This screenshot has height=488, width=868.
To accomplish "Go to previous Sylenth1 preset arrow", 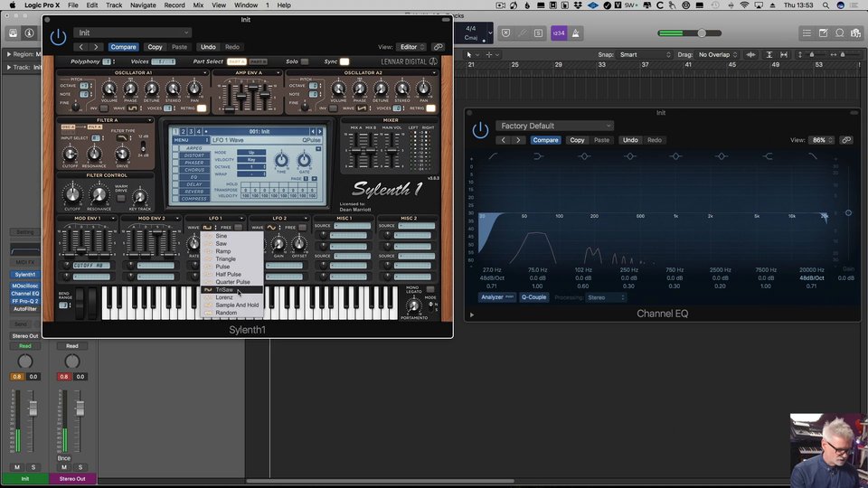I will click(x=80, y=47).
